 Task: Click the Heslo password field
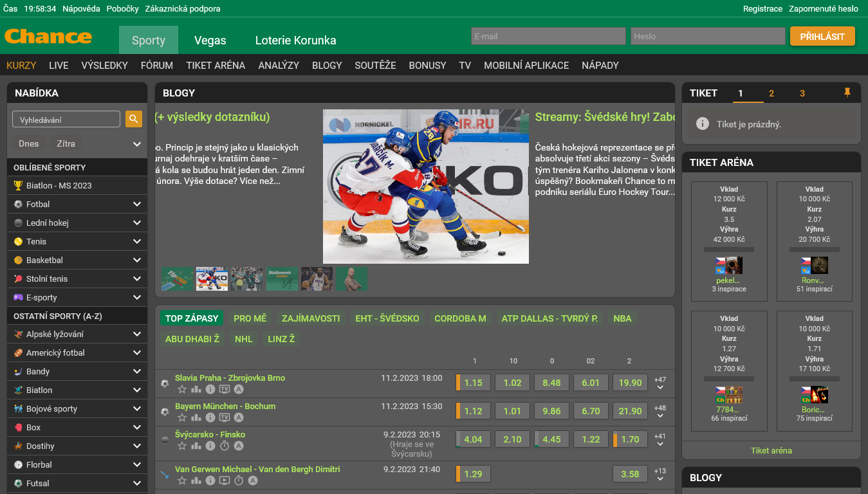[708, 36]
